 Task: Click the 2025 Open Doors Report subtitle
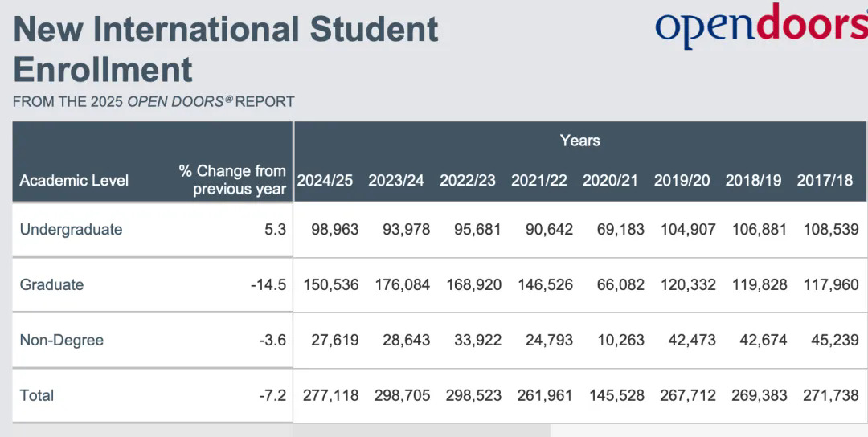(x=154, y=102)
